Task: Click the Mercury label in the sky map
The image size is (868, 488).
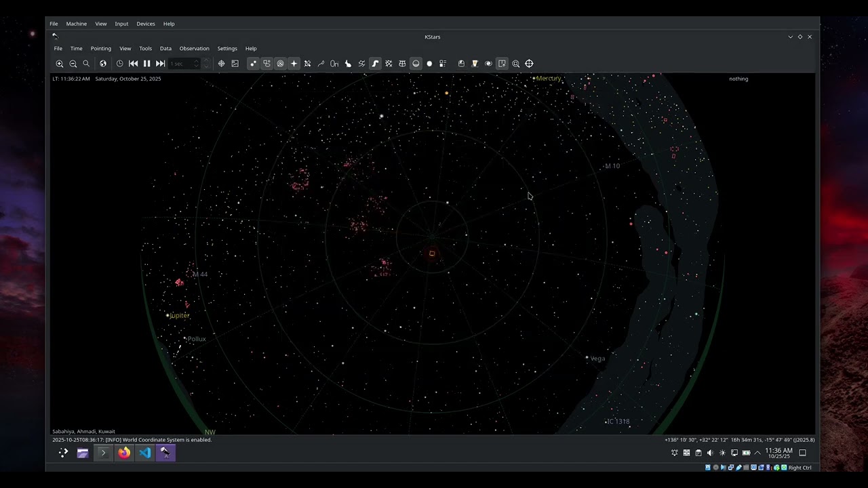Action: (x=549, y=79)
